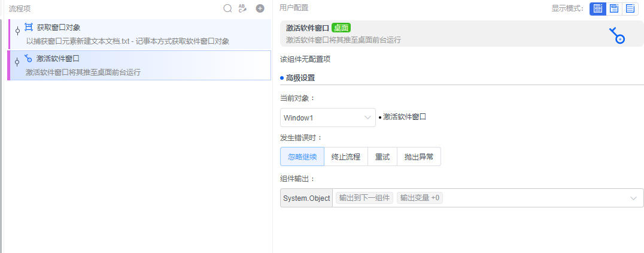The image size is (644, 253).
Task: Expand the 组件输出 dropdown arrow
Action: pos(633,198)
